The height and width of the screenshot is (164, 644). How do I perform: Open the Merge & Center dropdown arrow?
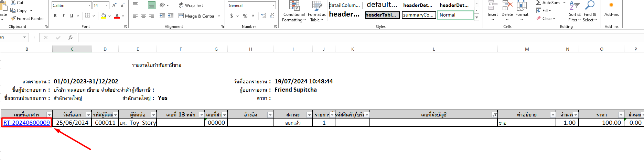pyautogui.click(x=219, y=16)
